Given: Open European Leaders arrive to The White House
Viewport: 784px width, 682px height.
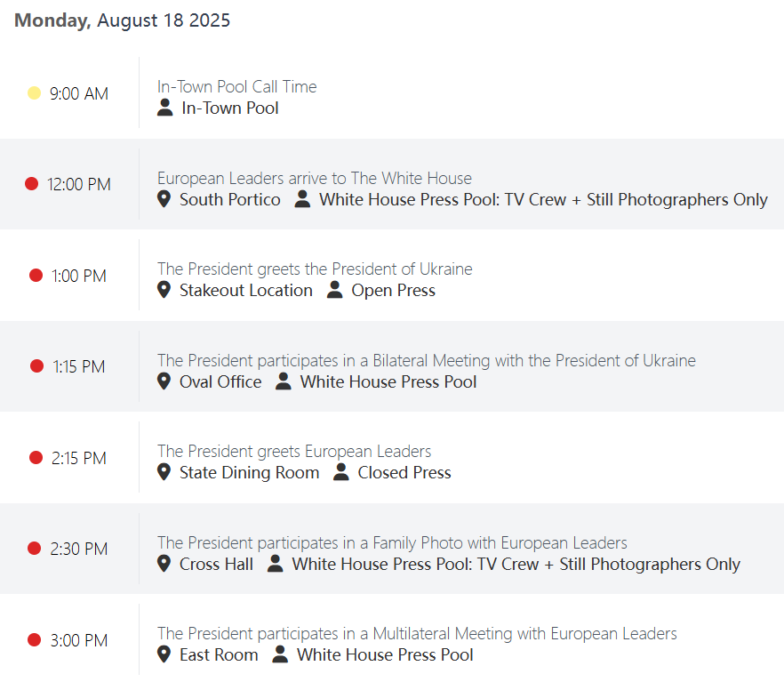Looking at the screenshot, I should pos(315,178).
